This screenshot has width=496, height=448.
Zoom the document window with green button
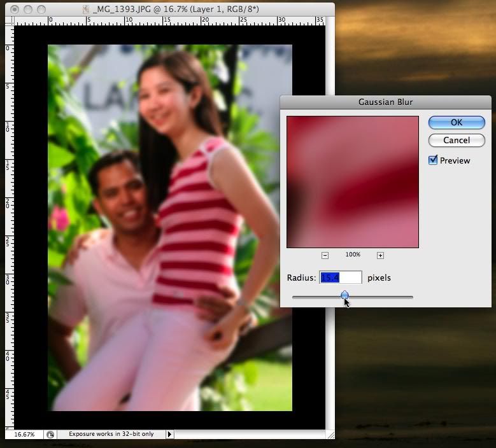point(41,10)
